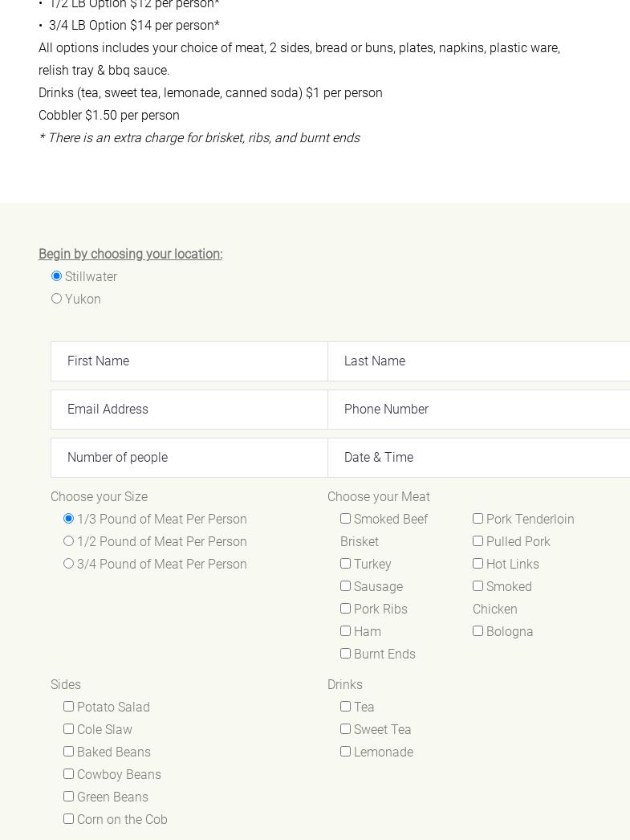
Task: Tick the Potato Salad side
Action: 68,707
